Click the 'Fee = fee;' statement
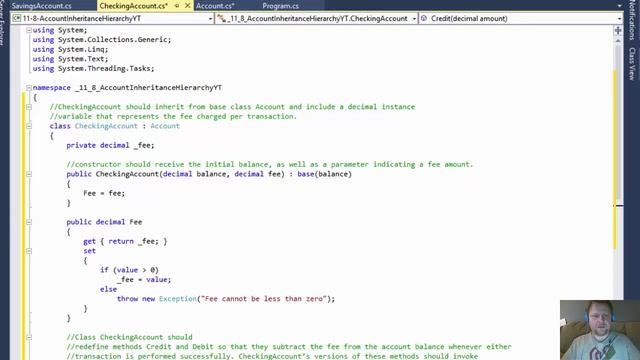 (104, 193)
